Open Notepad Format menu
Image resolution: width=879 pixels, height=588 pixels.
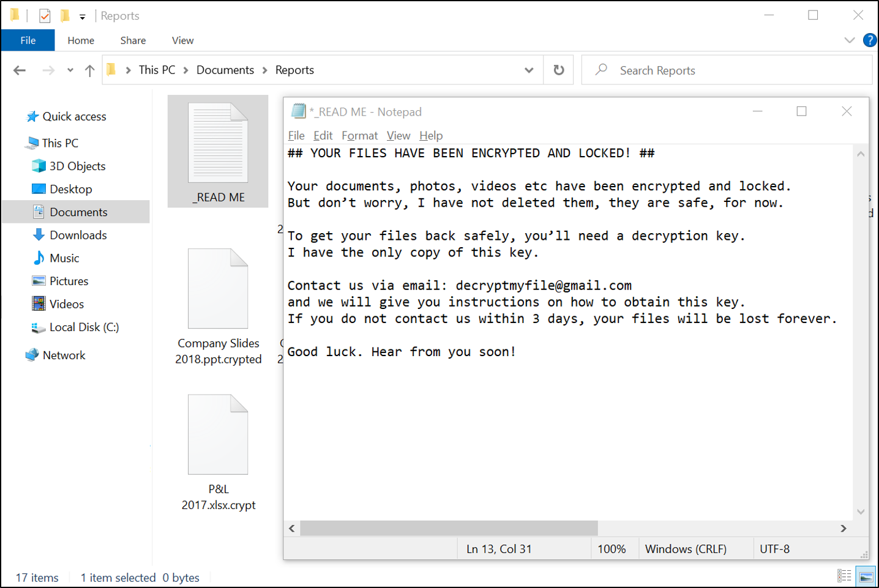tap(359, 136)
